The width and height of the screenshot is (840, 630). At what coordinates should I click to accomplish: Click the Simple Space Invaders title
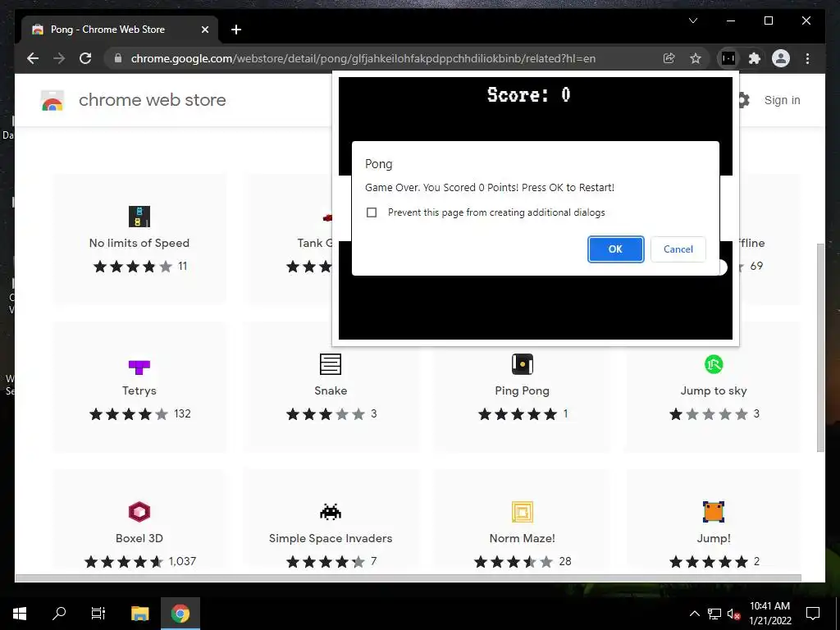click(331, 538)
